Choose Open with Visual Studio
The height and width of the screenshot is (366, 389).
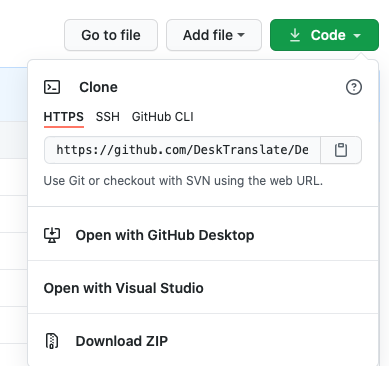[203, 288]
